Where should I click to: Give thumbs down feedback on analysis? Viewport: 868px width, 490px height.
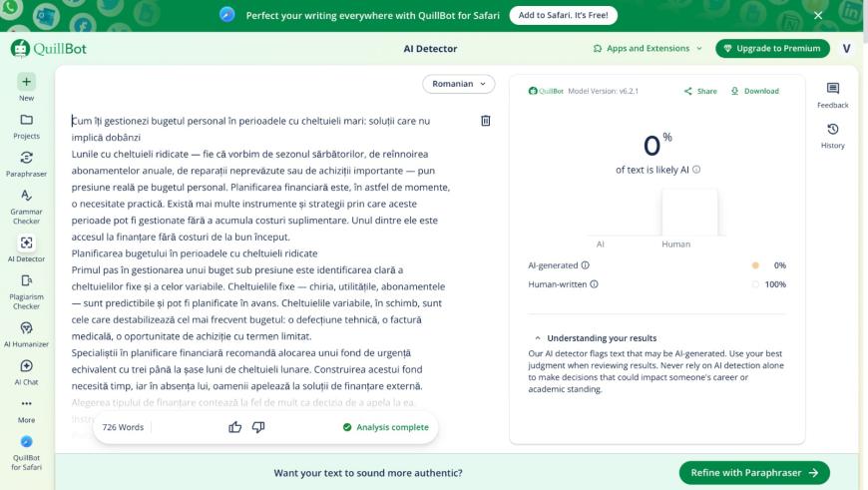[x=258, y=427]
